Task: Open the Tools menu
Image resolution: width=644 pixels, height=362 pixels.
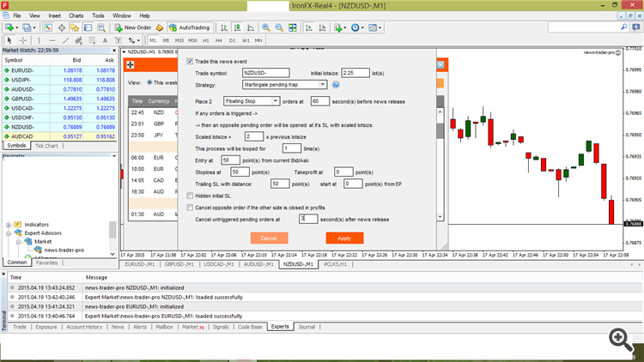Action: [98, 15]
